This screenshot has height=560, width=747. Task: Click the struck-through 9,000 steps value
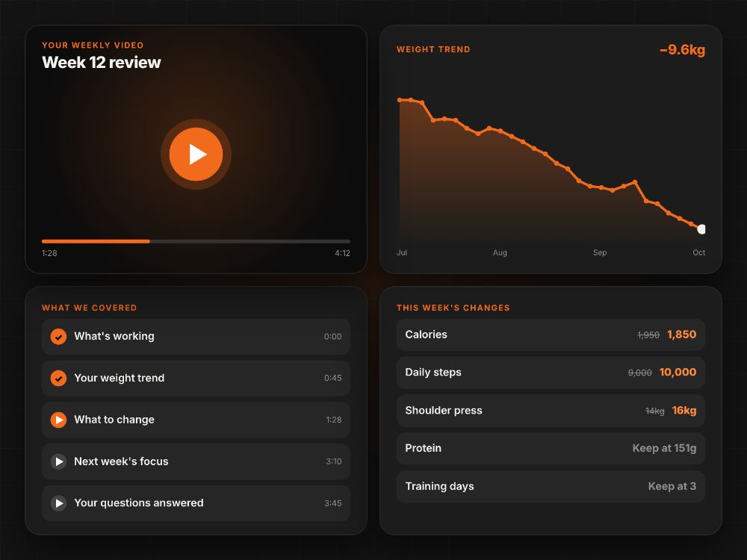pyautogui.click(x=640, y=373)
